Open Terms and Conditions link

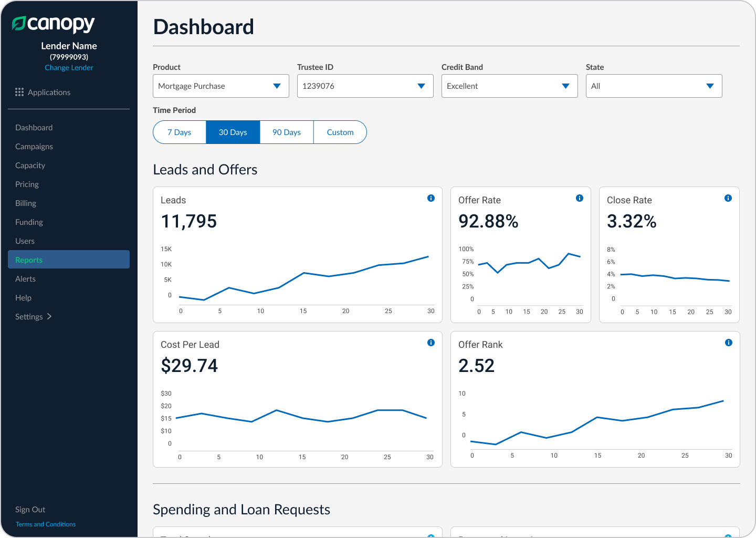[x=46, y=524]
